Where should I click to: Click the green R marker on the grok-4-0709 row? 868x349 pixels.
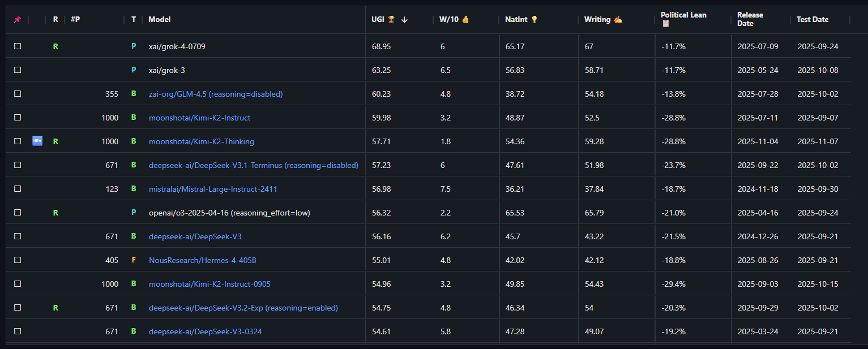pos(55,47)
